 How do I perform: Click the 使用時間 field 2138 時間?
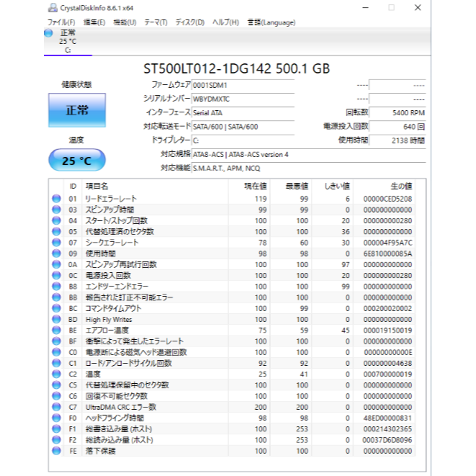[397, 141]
